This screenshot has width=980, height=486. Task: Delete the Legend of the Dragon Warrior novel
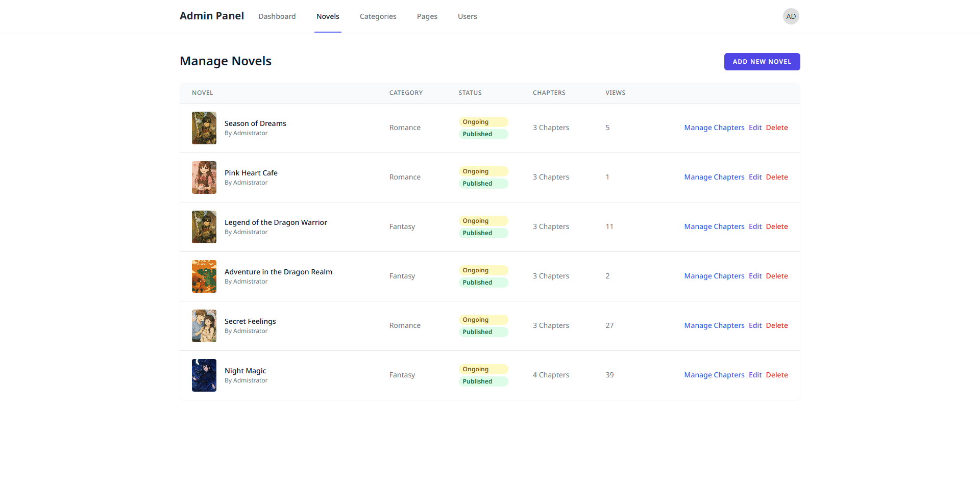pos(776,226)
